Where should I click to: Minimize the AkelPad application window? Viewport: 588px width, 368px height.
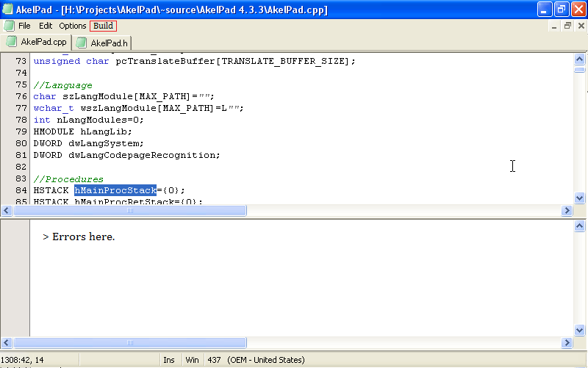544,10
